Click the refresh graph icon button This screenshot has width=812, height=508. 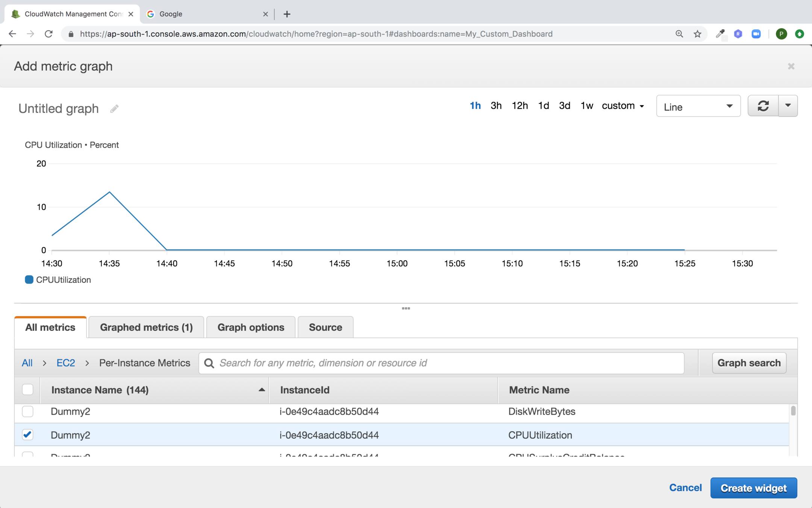[x=763, y=106]
